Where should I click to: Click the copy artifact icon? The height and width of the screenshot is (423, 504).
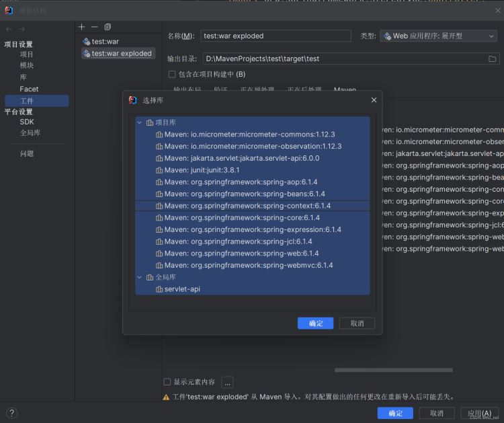[x=108, y=27]
